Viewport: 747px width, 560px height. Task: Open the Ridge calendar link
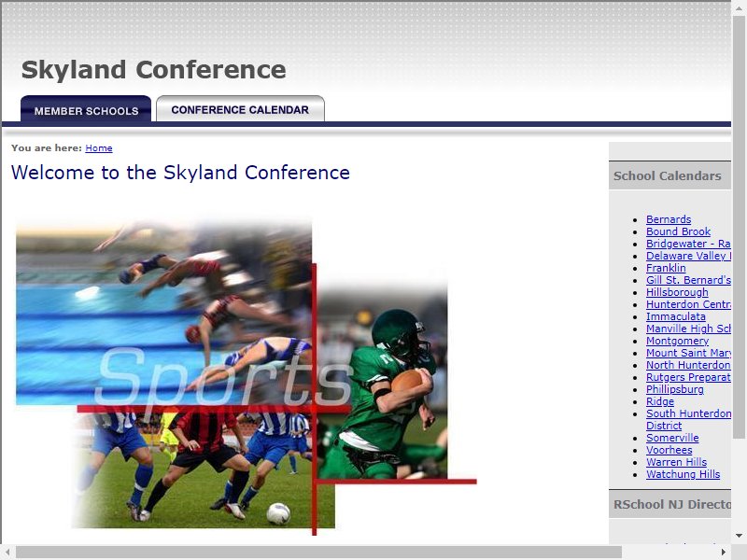coord(660,401)
